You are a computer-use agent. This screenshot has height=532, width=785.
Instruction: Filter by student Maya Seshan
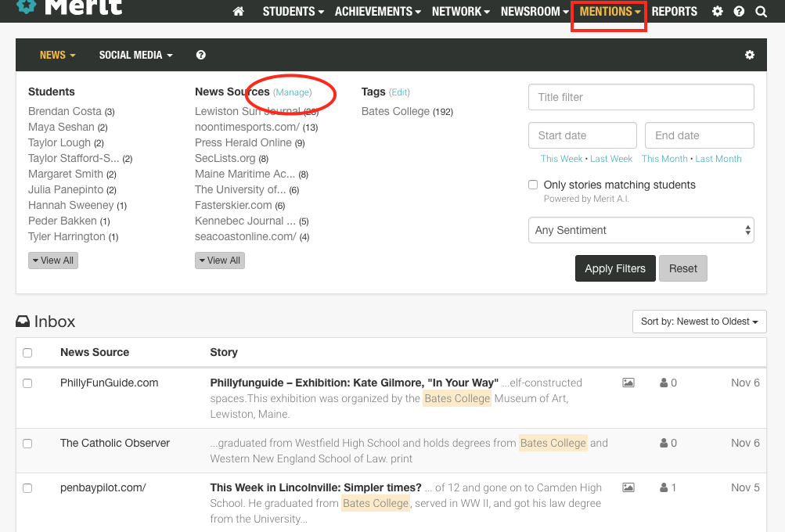pos(61,127)
